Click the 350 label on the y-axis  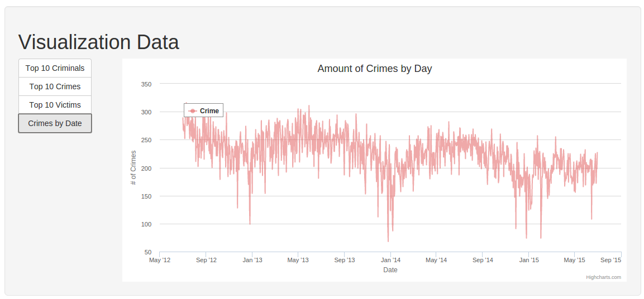pyautogui.click(x=146, y=84)
